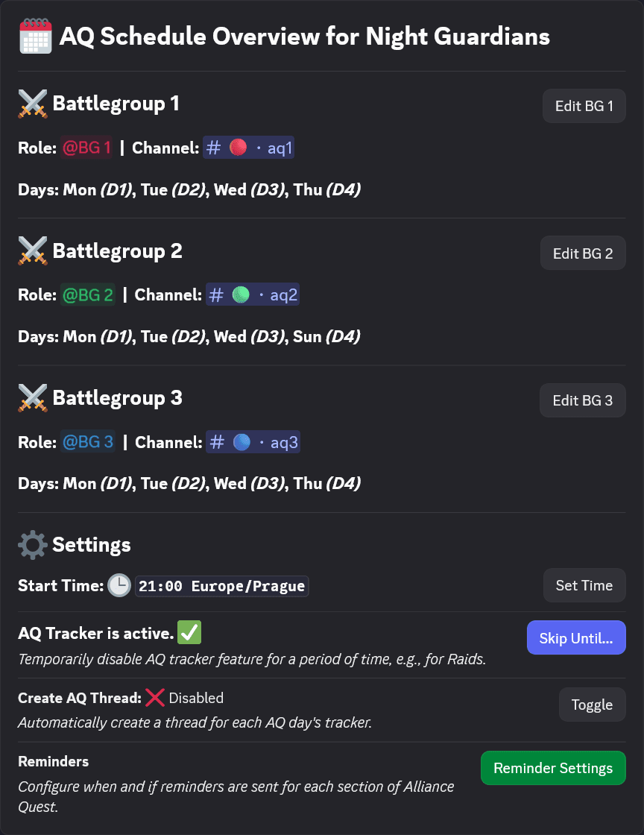This screenshot has height=835, width=644.
Task: Click the red circle icon in the aq1 channel
Action: pyautogui.click(x=239, y=147)
